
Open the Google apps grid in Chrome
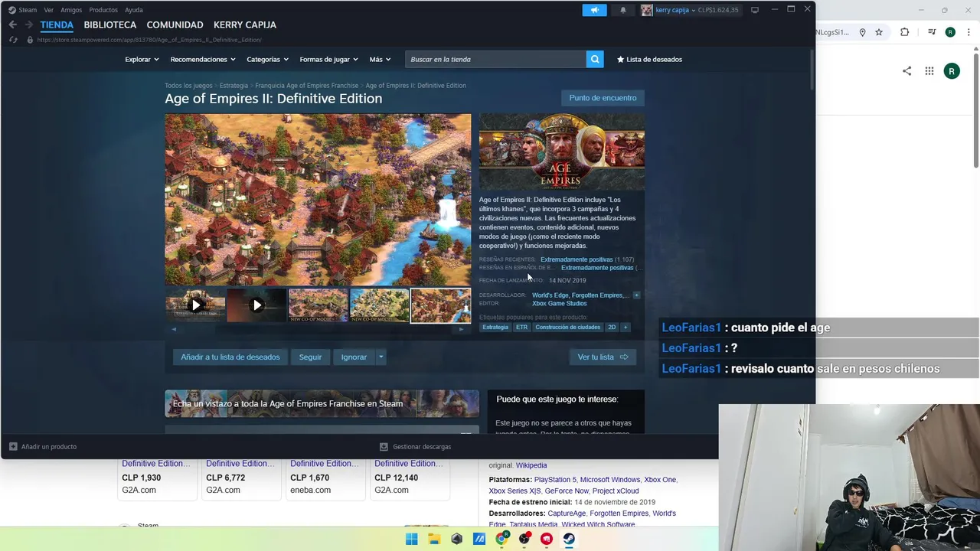(929, 71)
